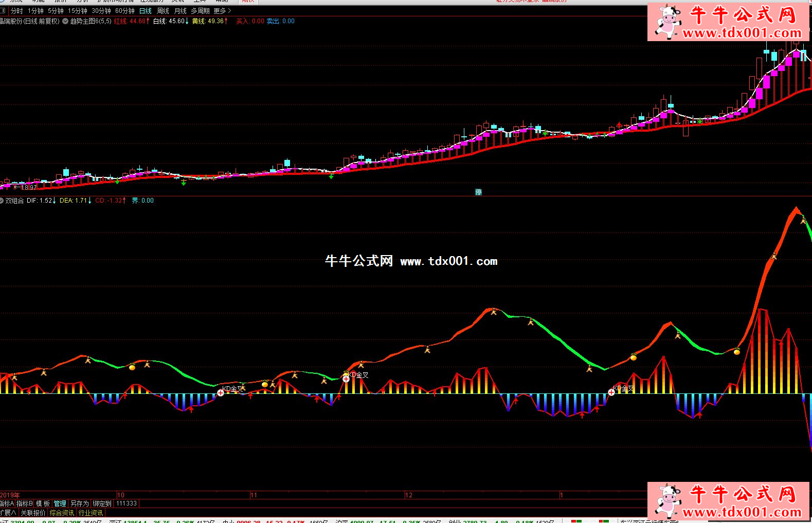Open the 综合资讯 news tab

[x=62, y=513]
